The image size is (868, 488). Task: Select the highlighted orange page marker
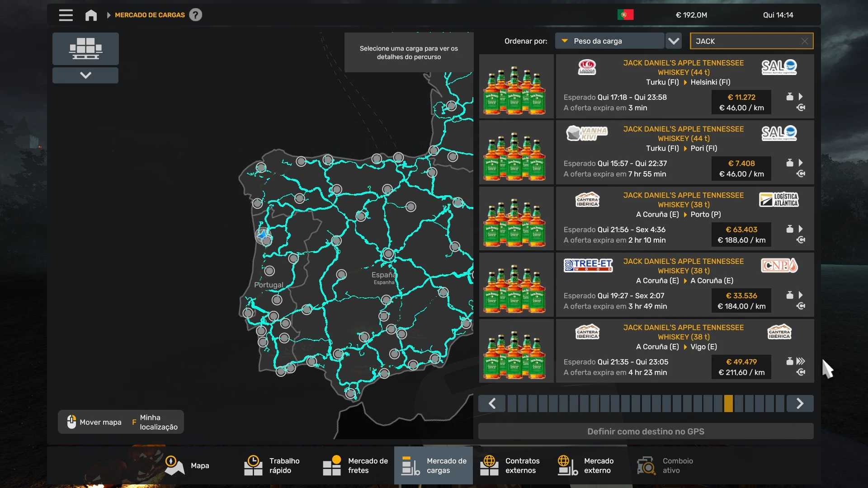coord(728,404)
